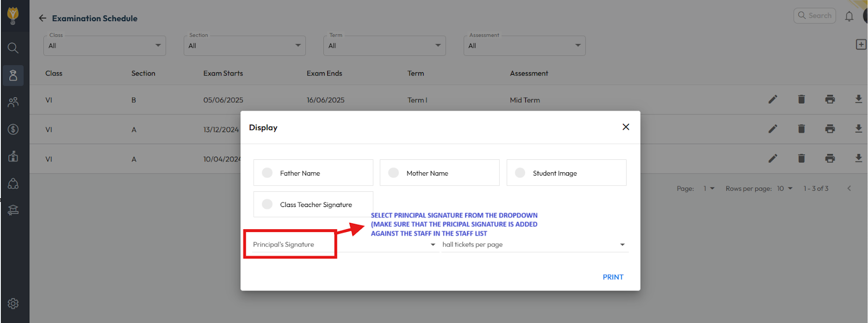868x323 pixels.
Task: Edit the Mid Term exam row
Action: [773, 99]
